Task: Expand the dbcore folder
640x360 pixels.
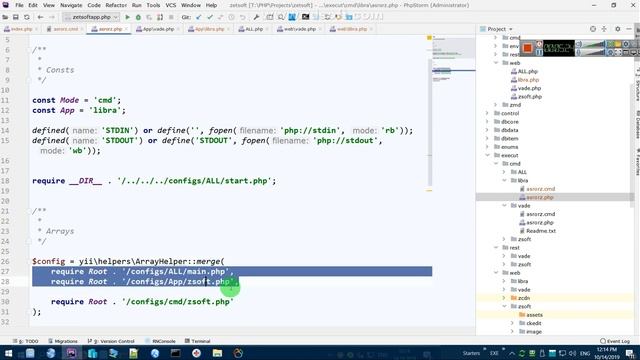Action: 487,122
